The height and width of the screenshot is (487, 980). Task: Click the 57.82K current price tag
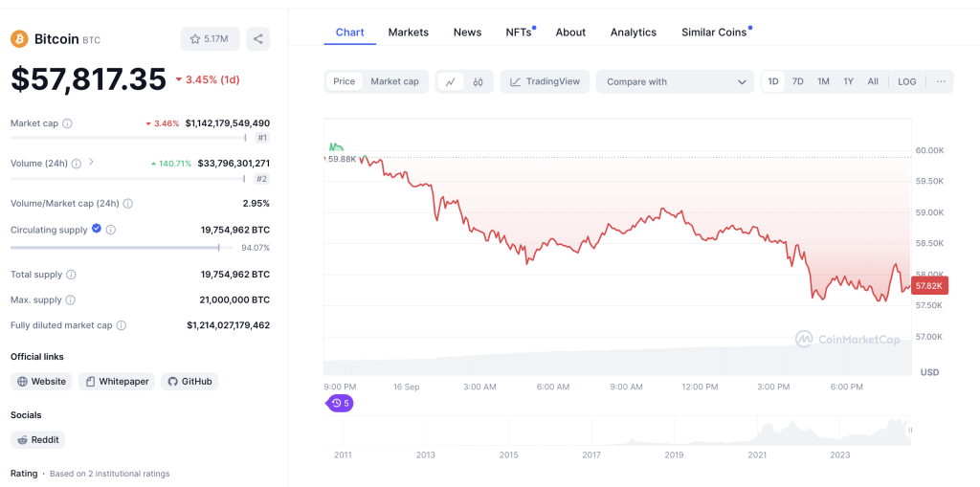(930, 286)
